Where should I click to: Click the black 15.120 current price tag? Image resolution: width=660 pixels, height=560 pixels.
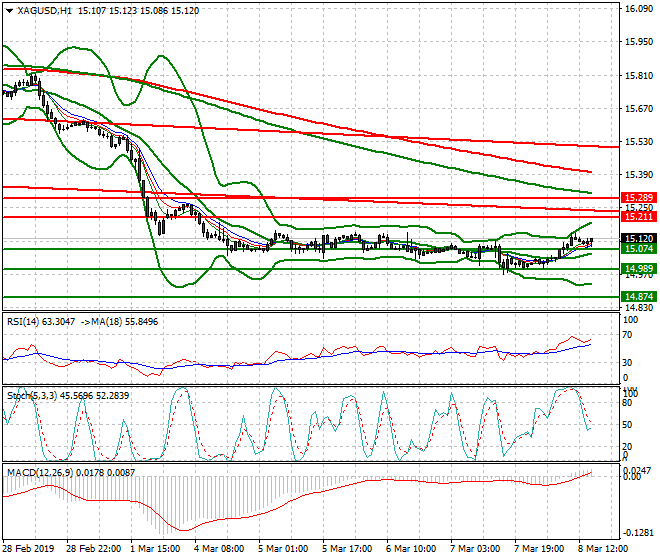(639, 238)
